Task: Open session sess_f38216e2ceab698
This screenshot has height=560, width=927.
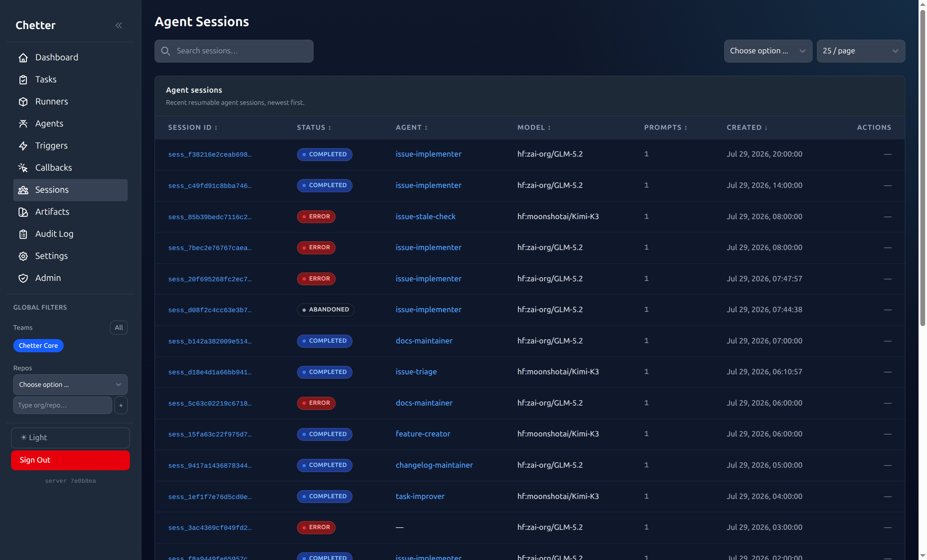Action: point(209,154)
